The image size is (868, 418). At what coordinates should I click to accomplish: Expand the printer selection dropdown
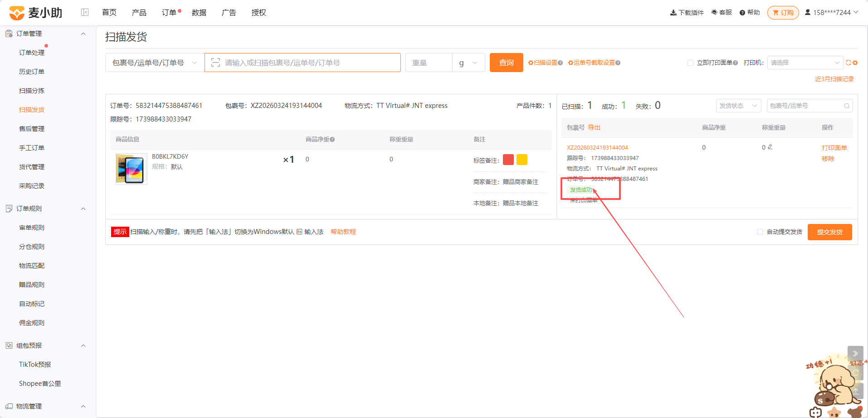pos(805,63)
